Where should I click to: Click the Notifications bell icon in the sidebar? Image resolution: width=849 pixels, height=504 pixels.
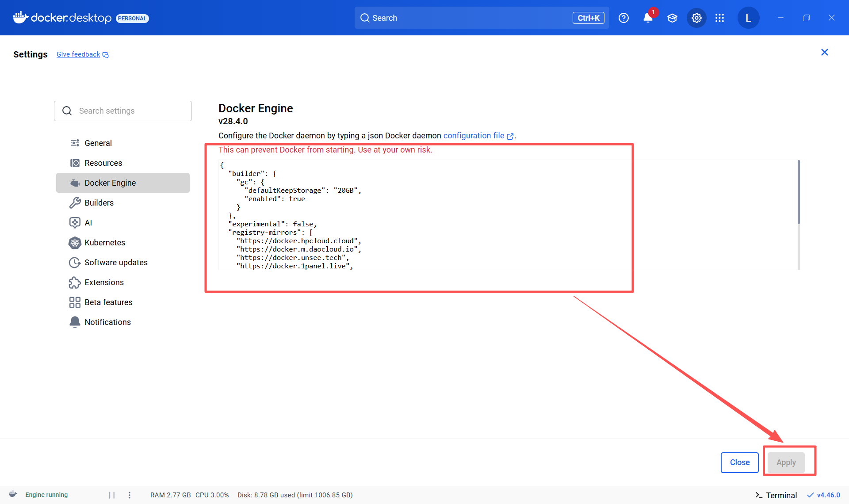coord(75,322)
